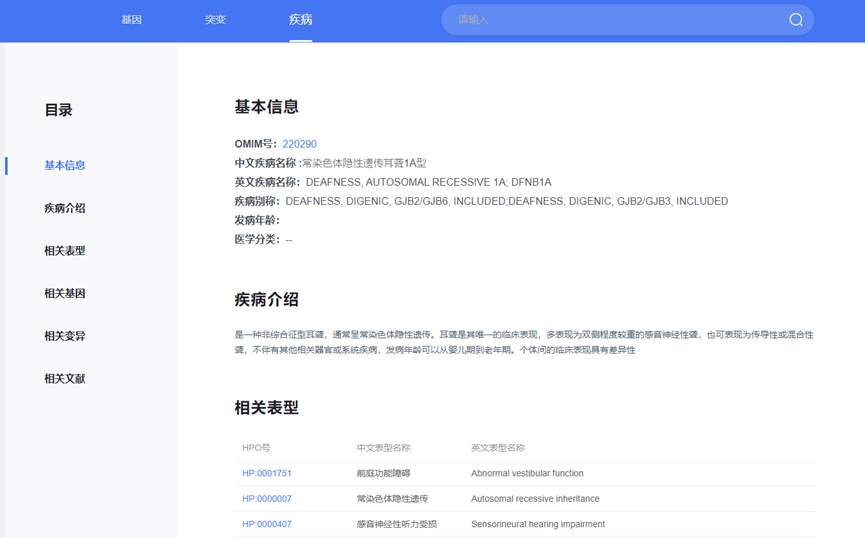Click the 相关表型 section heading

point(266,408)
